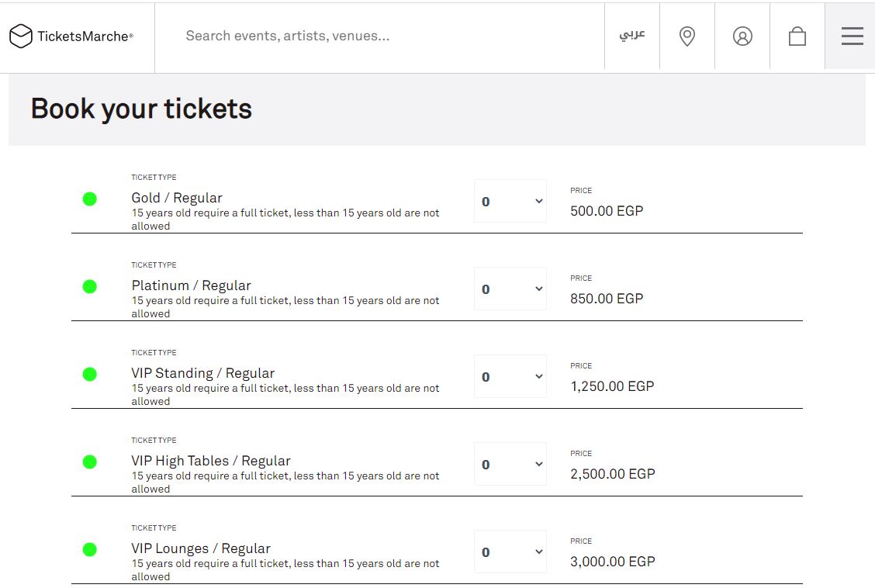
Task: Open VIP High Tables quantity dropdown
Action: tap(510, 465)
